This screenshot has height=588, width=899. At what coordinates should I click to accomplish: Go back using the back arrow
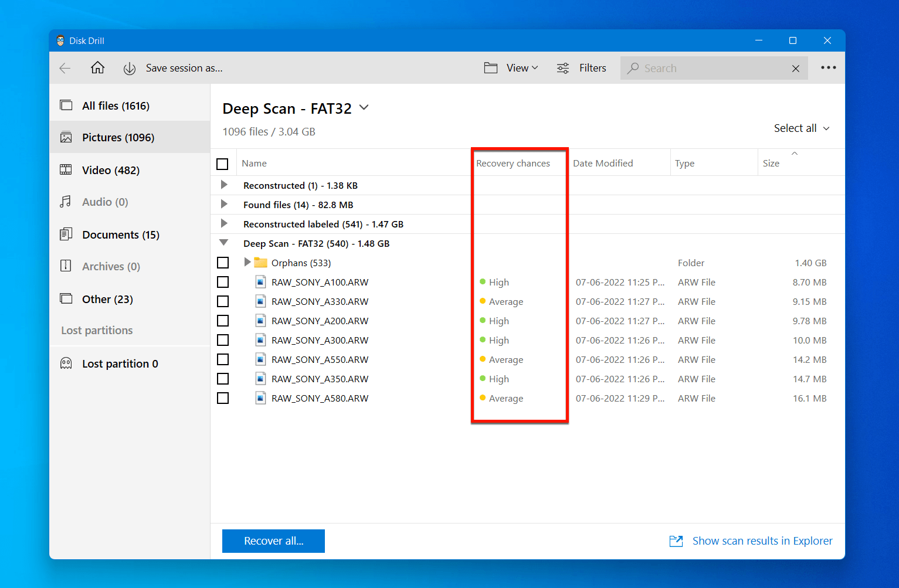pyautogui.click(x=65, y=68)
